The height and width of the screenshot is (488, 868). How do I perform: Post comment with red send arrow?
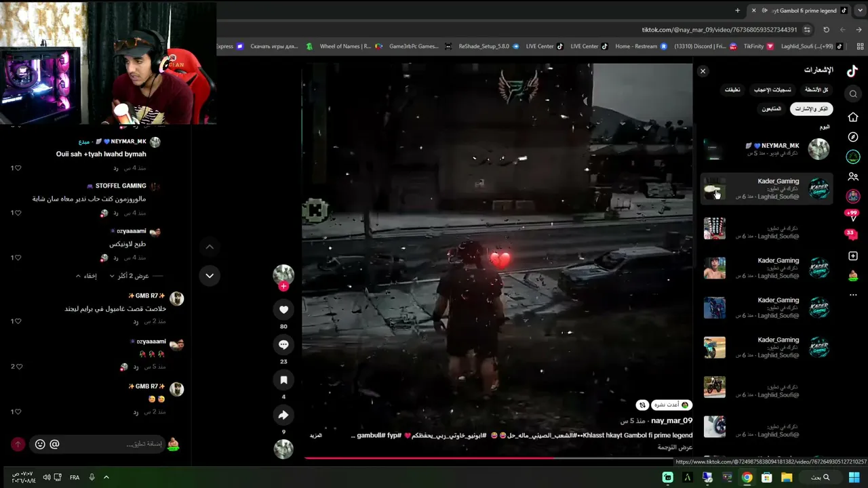tap(18, 444)
